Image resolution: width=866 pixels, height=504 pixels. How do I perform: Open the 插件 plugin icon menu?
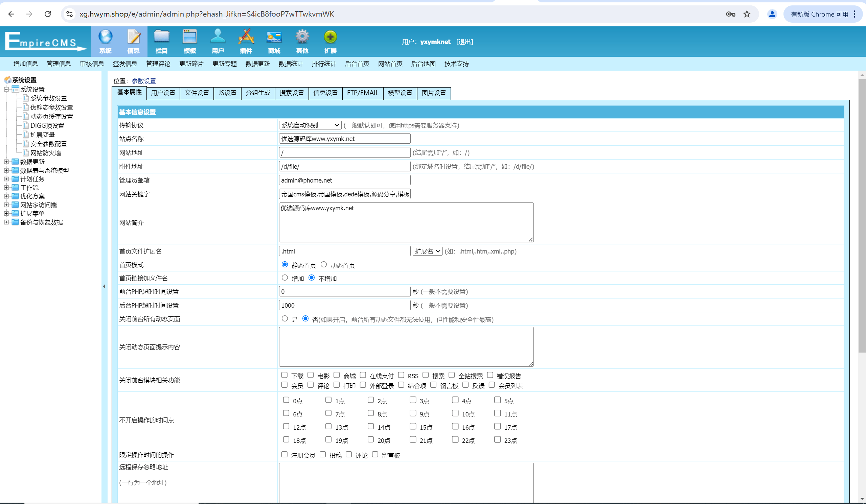[x=246, y=42]
